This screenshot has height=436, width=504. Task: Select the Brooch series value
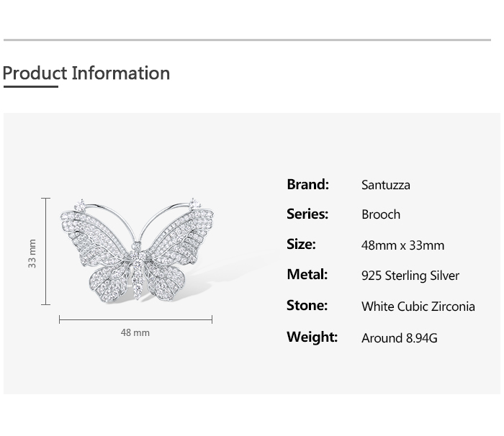[x=381, y=214]
